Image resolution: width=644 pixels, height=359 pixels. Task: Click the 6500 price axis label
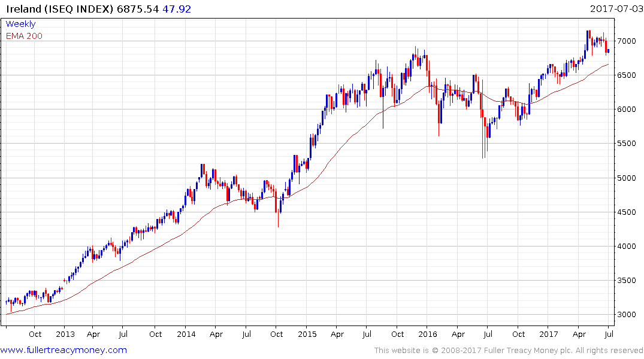pyautogui.click(x=627, y=75)
